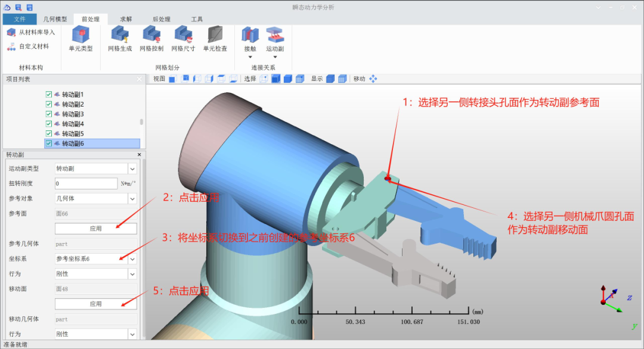The height and width of the screenshot is (349, 644).
Task: Open the 文件 file tab
Action: pos(19,19)
